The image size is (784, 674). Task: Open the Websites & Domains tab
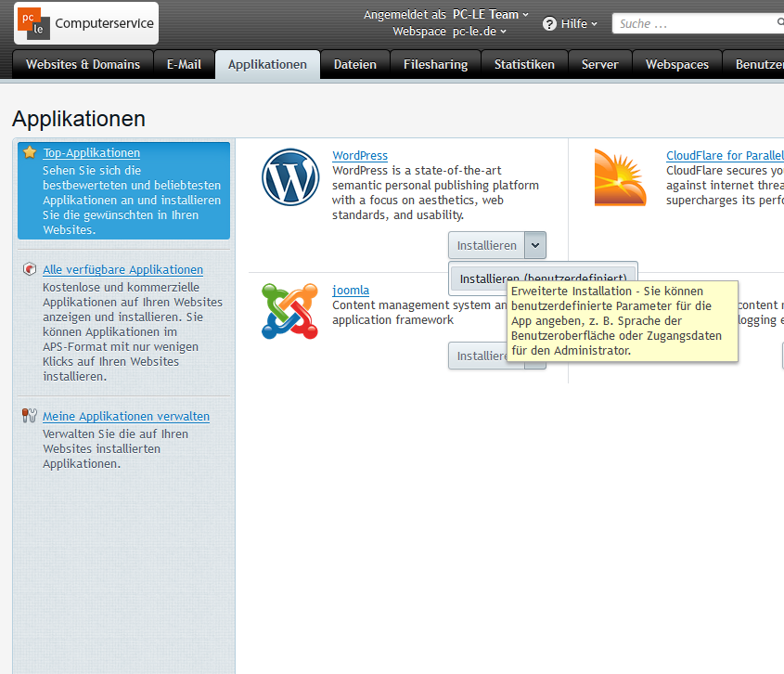click(83, 65)
